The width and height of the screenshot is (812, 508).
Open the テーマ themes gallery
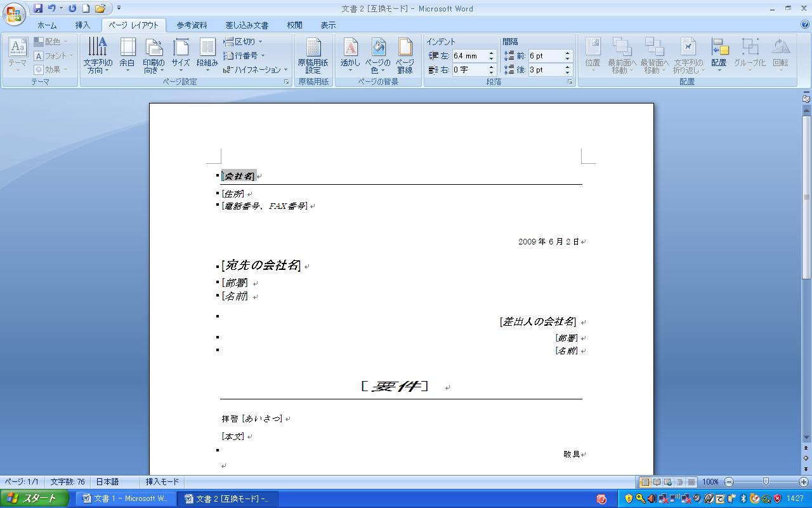pos(17,55)
